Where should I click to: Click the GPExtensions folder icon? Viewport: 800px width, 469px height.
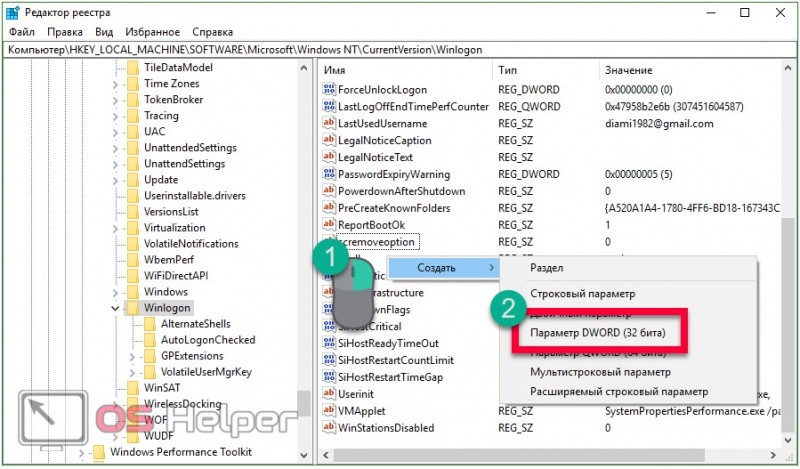(150, 356)
